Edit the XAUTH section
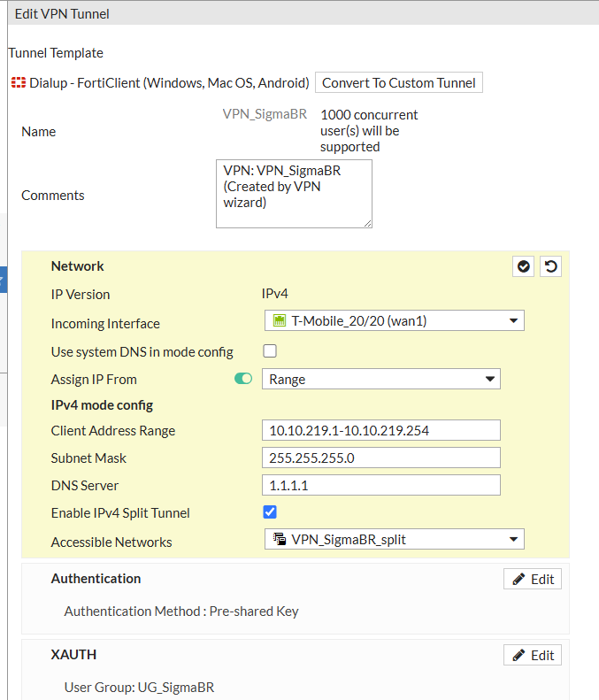599x700 pixels. 533,655
